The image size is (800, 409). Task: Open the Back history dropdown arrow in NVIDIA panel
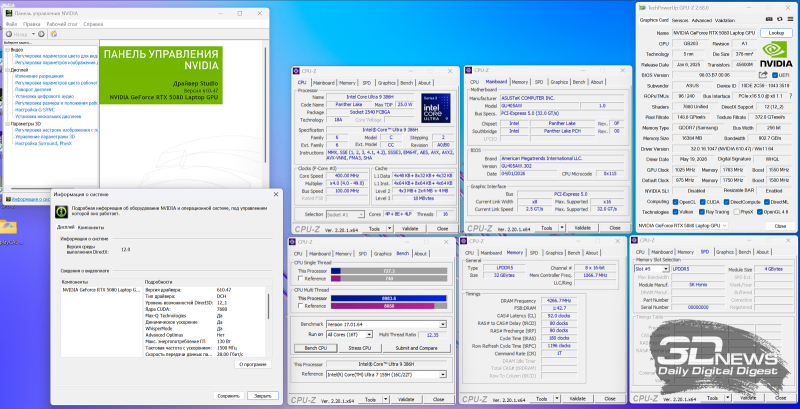point(33,34)
